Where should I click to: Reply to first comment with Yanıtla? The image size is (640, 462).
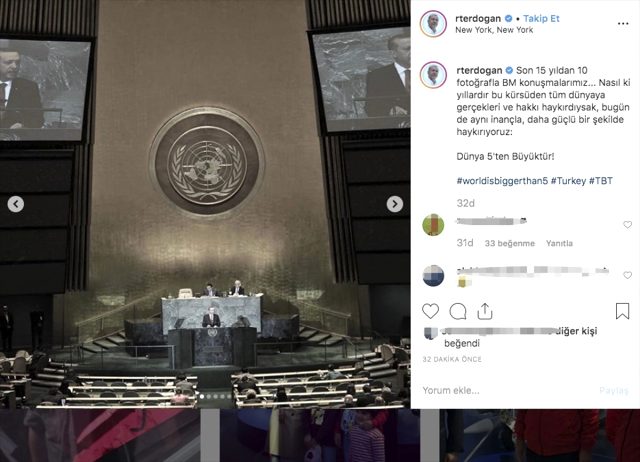559,243
